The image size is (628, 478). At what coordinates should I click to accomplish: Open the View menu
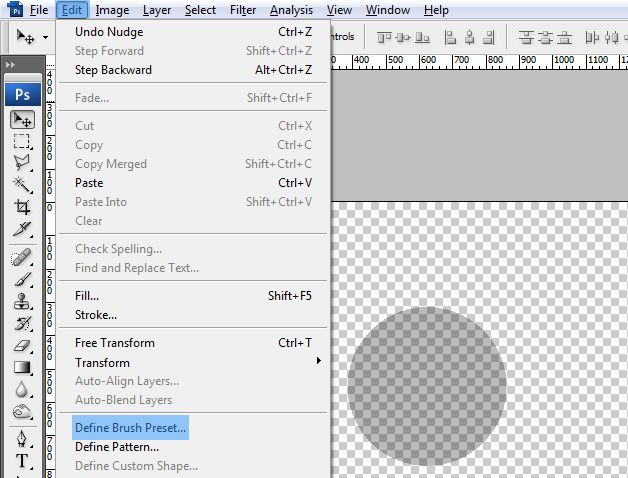339,10
